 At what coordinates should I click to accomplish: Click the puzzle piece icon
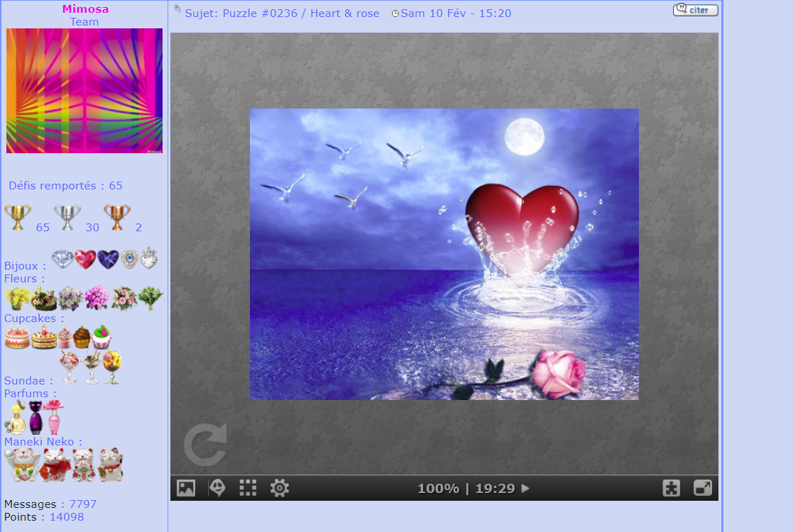coord(671,488)
